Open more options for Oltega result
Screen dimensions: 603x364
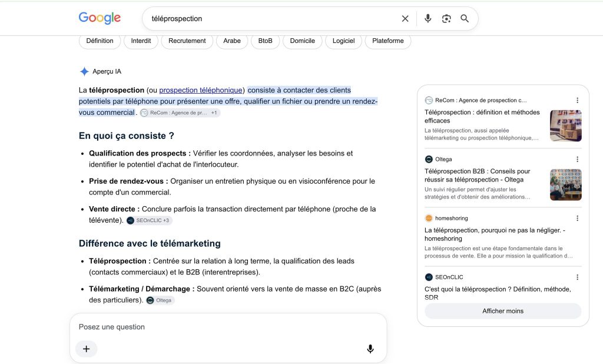click(577, 159)
